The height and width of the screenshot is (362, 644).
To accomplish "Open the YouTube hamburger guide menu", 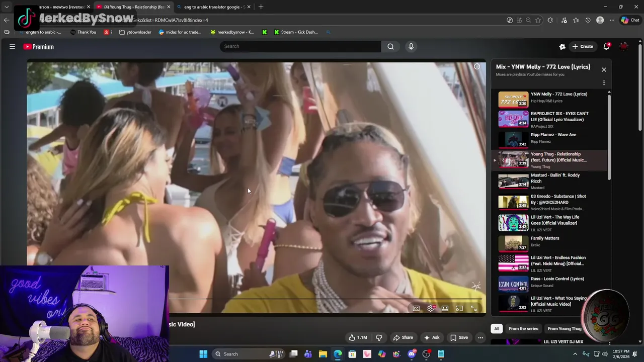I will tap(12, 47).
